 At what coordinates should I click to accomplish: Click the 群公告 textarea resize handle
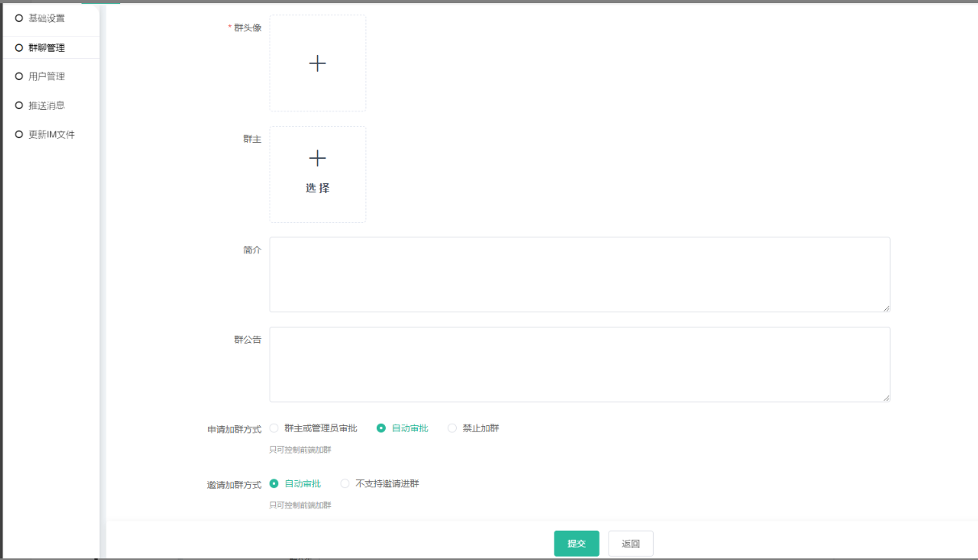[x=886, y=398]
